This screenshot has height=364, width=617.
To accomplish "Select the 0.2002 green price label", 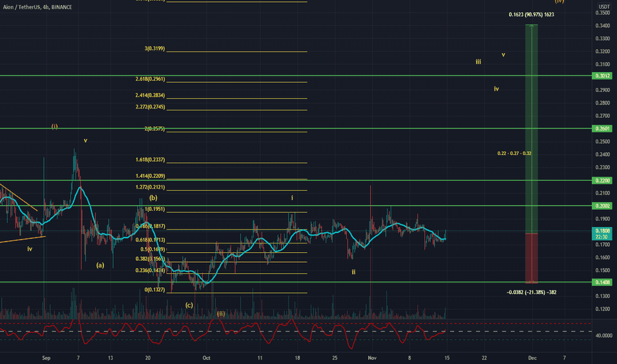I will tap(602, 206).
